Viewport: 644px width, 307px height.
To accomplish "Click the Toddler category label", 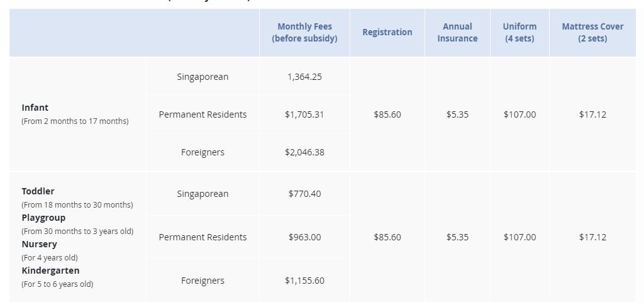I will [x=38, y=191].
